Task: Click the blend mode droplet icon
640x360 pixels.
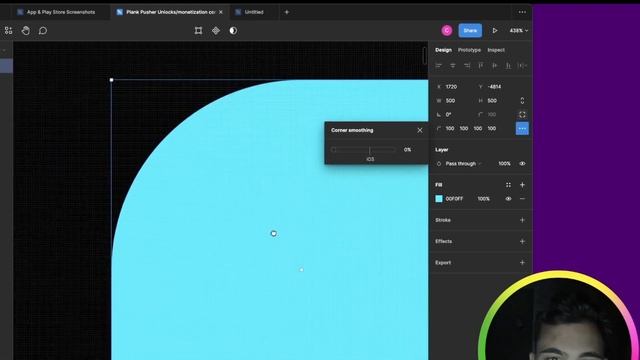Action: 439,164
